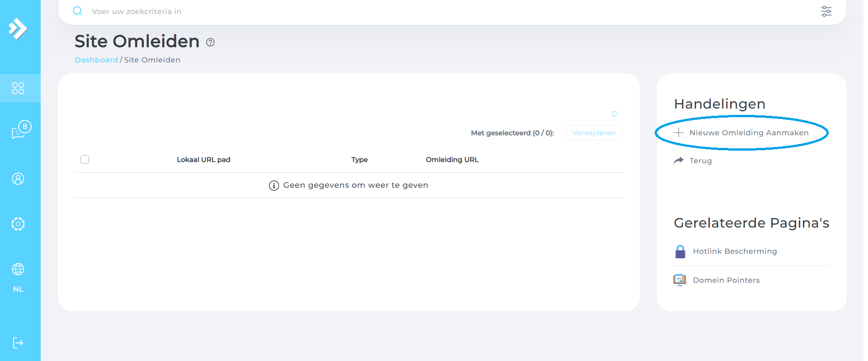The image size is (868, 361).
Task: Open the Hotlink Bescherming page
Action: pos(735,251)
